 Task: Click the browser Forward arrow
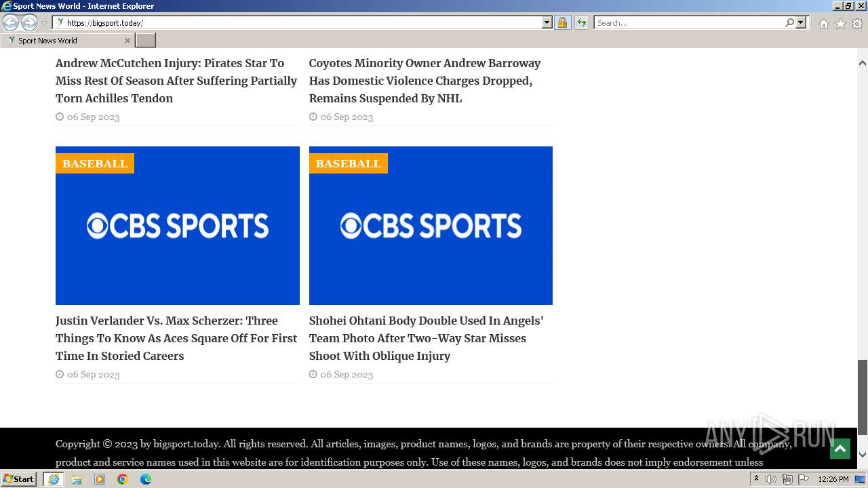point(29,23)
